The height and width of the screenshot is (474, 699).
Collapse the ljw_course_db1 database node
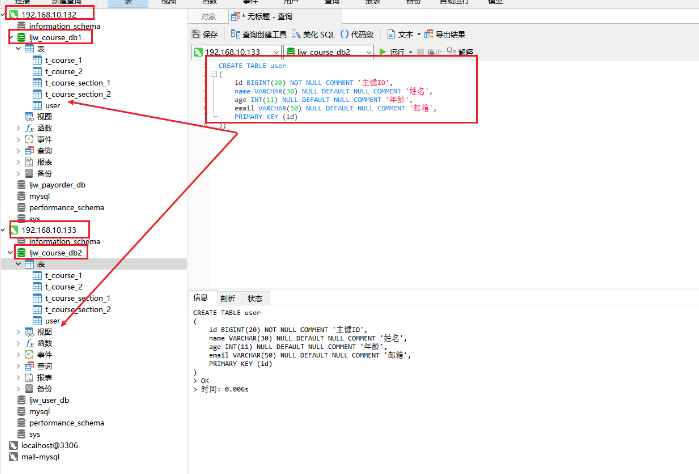tap(11, 37)
